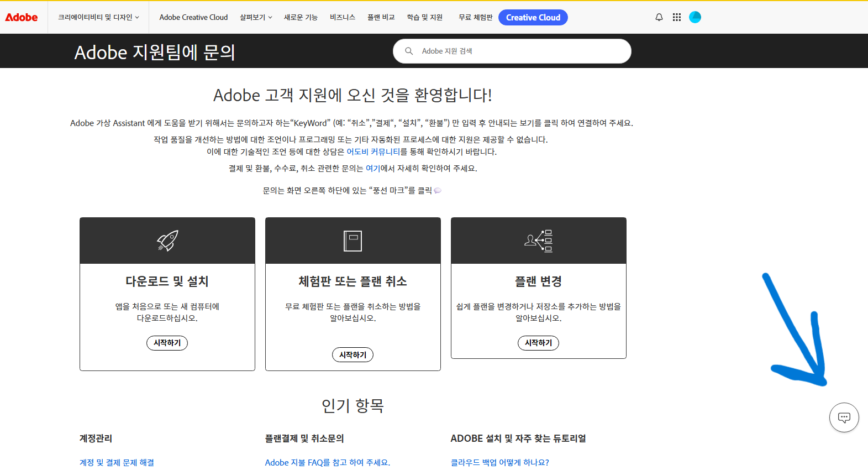Screen dimensions: 868x470
Task: Open the 여기 link for billing details
Action: pos(373,168)
